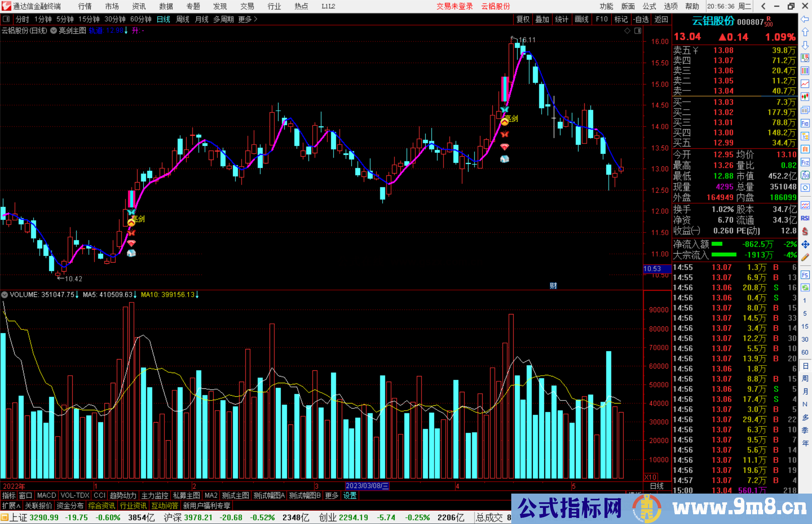This screenshot has width=812, height=524.
Task: Click the 复权 toolbar button
Action: (x=523, y=19)
